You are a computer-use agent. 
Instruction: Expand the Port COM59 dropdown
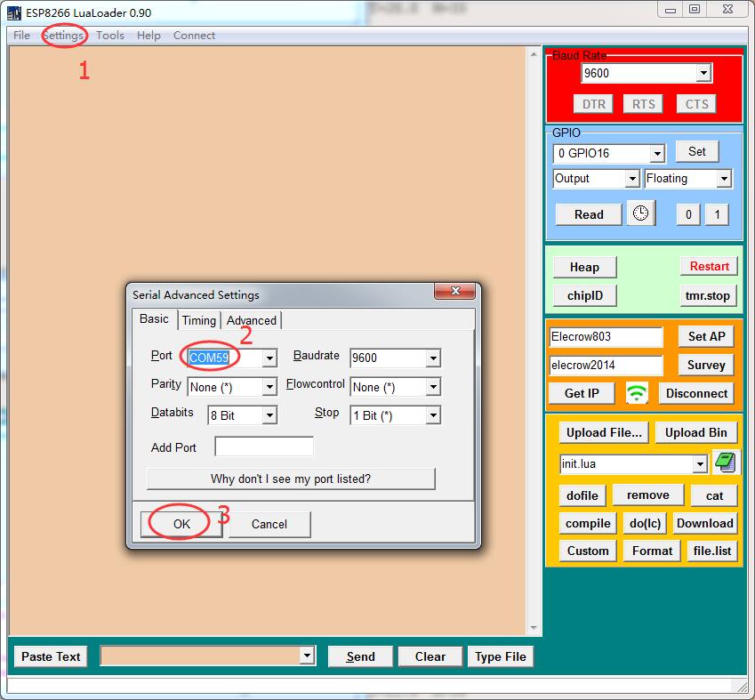[269, 358]
